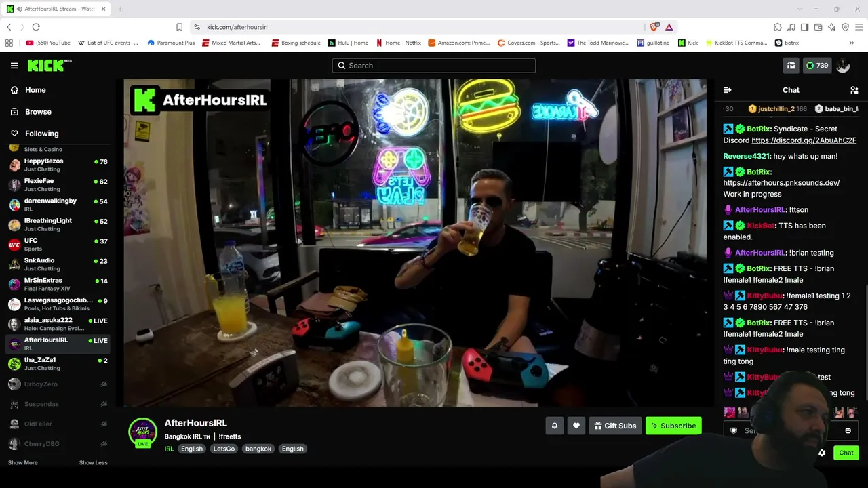Open offline channel Suspendas
The image size is (868, 488).
point(58,404)
